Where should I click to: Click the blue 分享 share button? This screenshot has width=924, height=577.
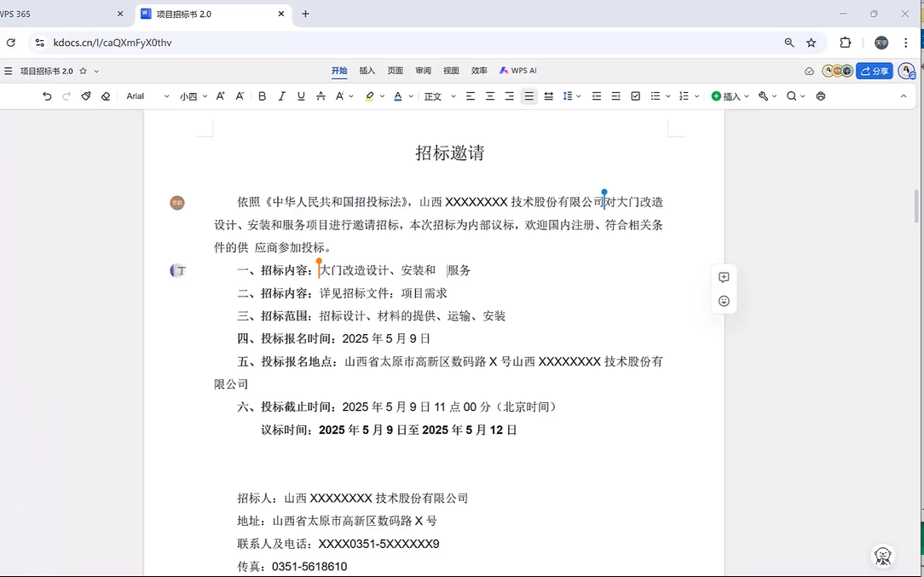tap(875, 71)
